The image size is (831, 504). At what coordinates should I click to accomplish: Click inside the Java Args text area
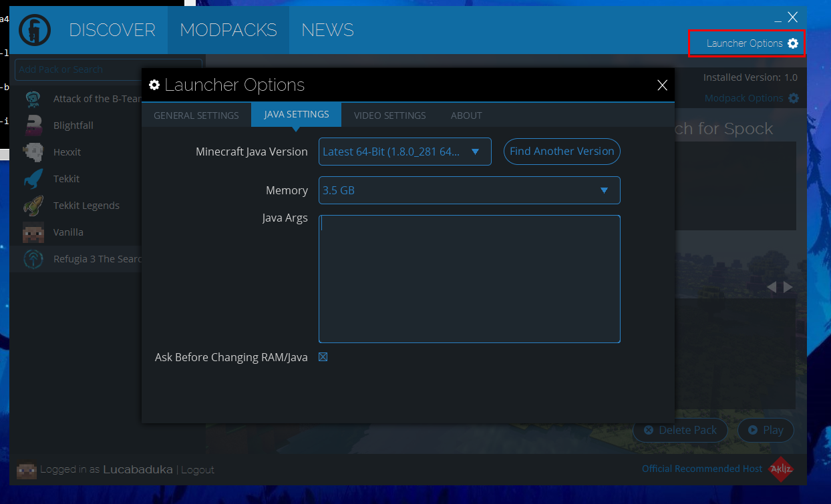pyautogui.click(x=470, y=279)
